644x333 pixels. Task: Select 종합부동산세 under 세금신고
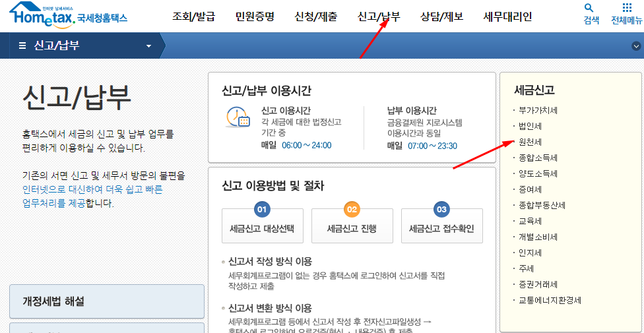coord(542,205)
